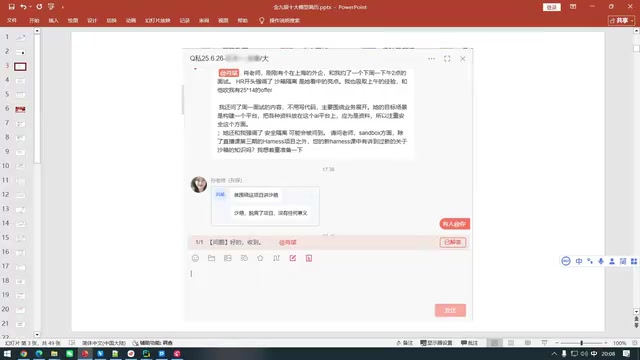Click in the chat message input area
This screenshot has height=360, width=640.
click(328, 284)
